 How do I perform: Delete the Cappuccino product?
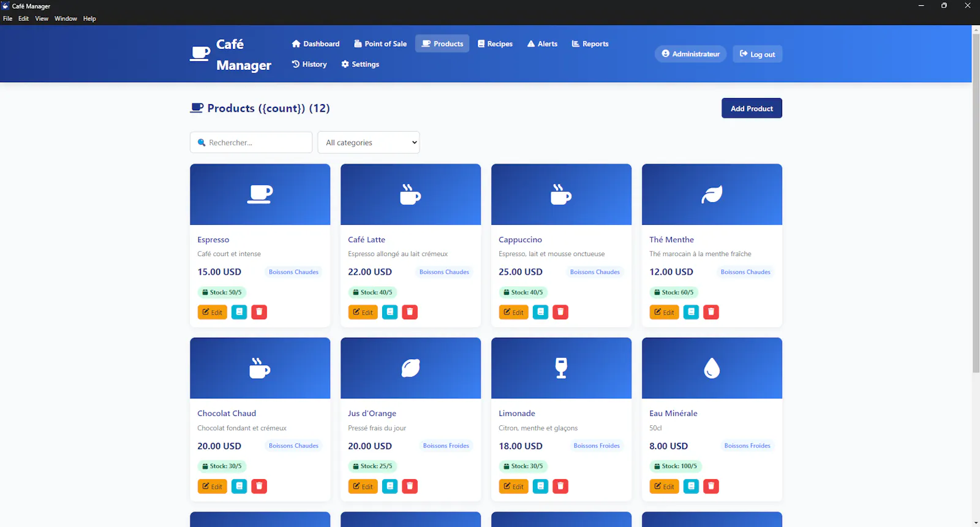coord(560,312)
